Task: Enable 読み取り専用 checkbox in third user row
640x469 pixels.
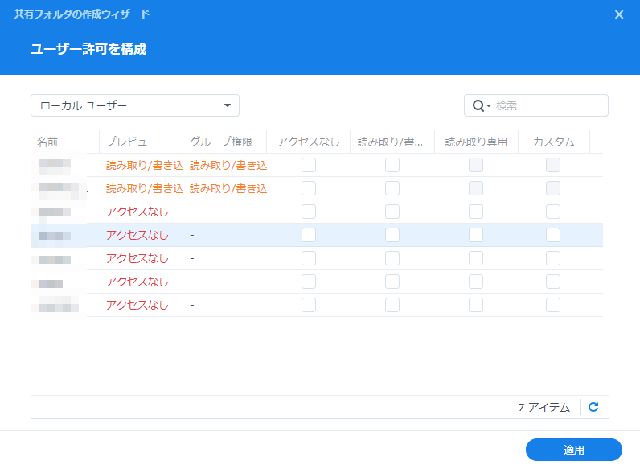Action: tap(476, 211)
